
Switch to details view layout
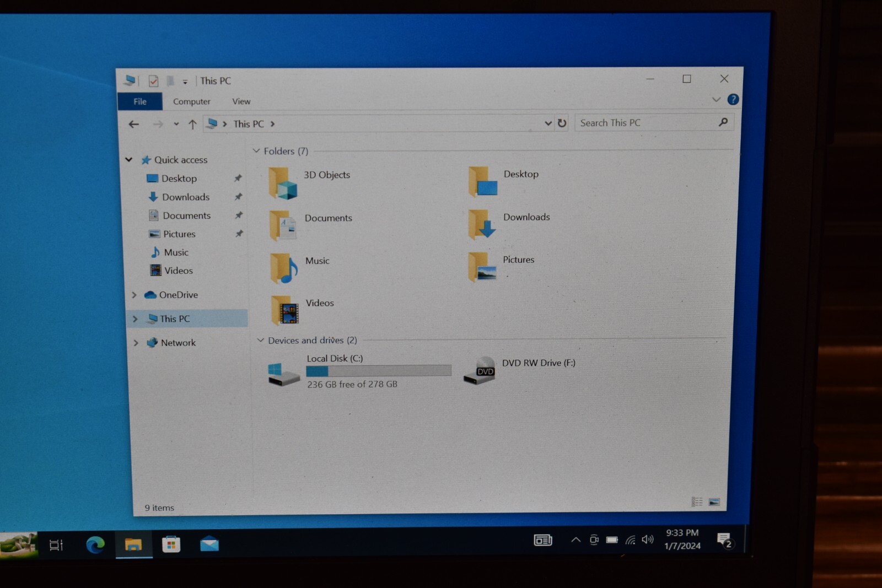[697, 501]
